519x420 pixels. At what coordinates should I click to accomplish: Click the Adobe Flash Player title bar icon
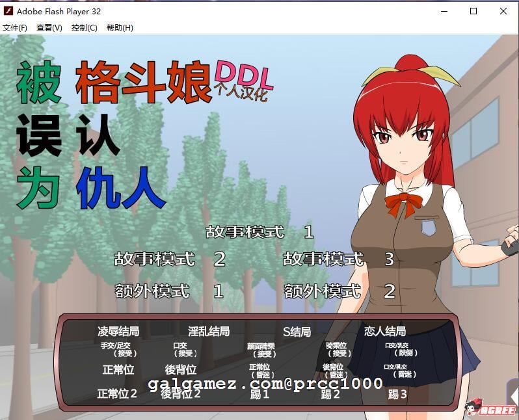coord(8,11)
